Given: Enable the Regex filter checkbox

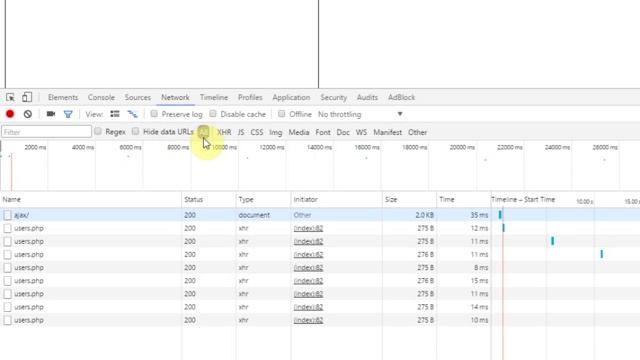Looking at the screenshot, I should click(98, 131).
